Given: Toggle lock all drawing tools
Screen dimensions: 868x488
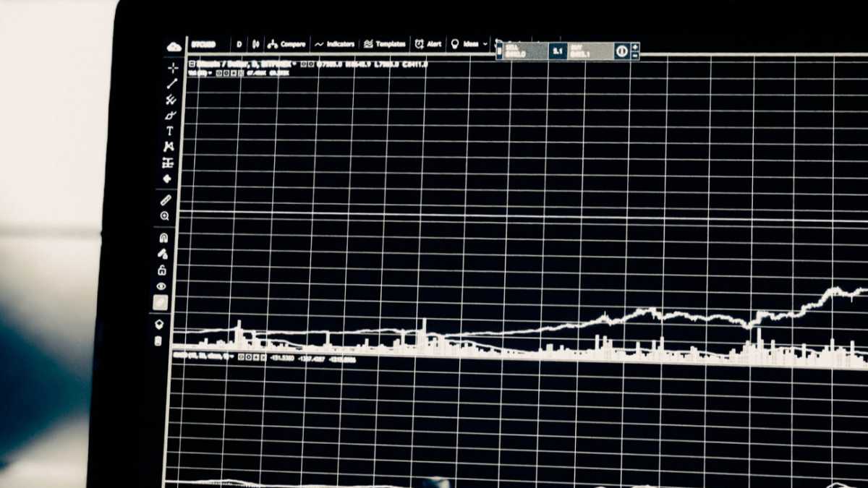Looking at the screenshot, I should (x=162, y=270).
